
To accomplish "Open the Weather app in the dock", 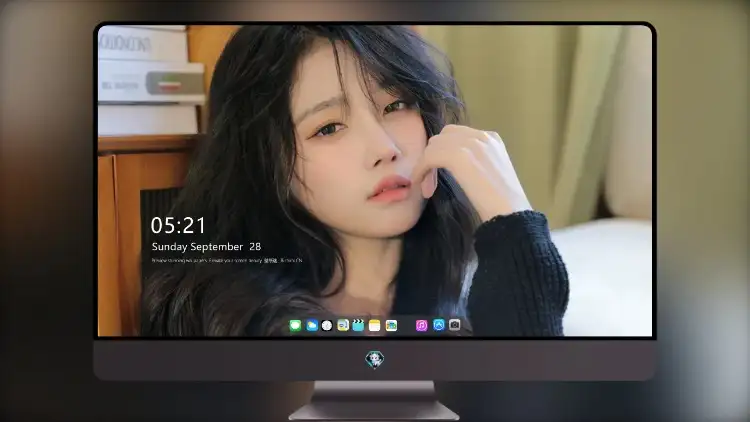I will pos(311,326).
